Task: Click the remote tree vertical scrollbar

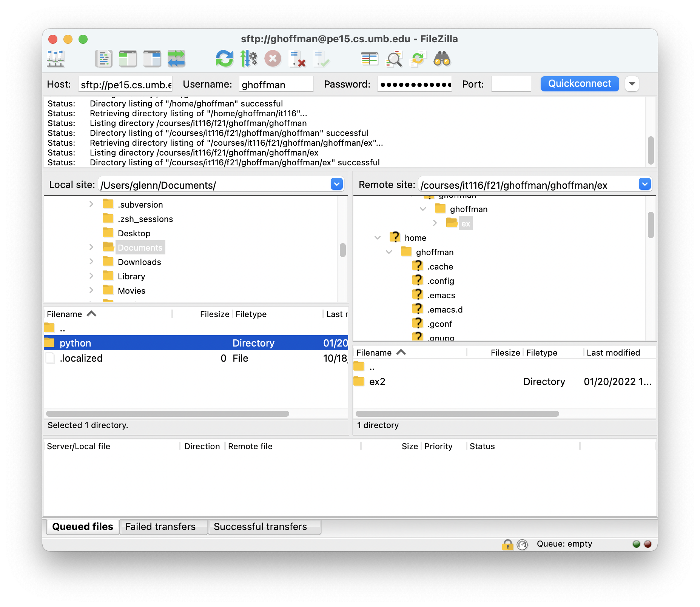Action: pyautogui.click(x=651, y=225)
